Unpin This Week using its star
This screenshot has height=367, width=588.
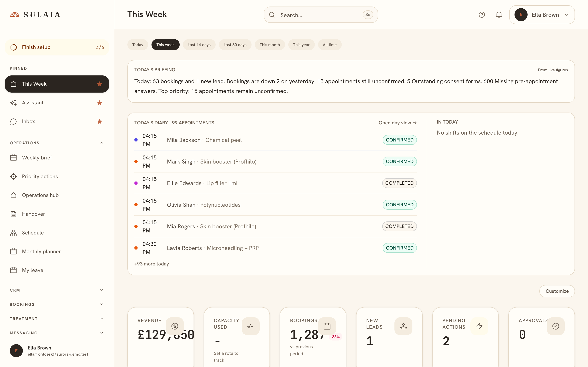100,84
